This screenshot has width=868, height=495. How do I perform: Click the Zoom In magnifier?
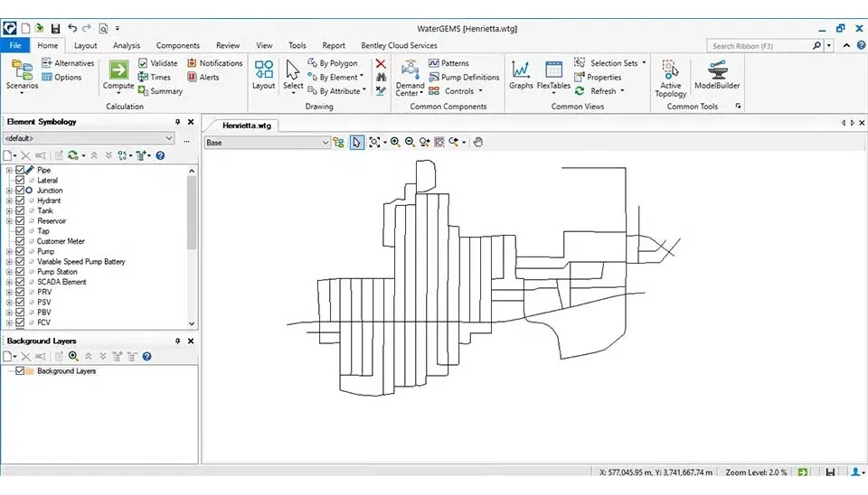[x=395, y=142]
